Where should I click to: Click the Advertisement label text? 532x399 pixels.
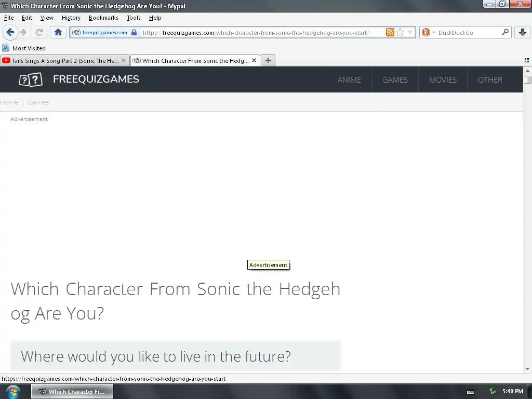29,119
